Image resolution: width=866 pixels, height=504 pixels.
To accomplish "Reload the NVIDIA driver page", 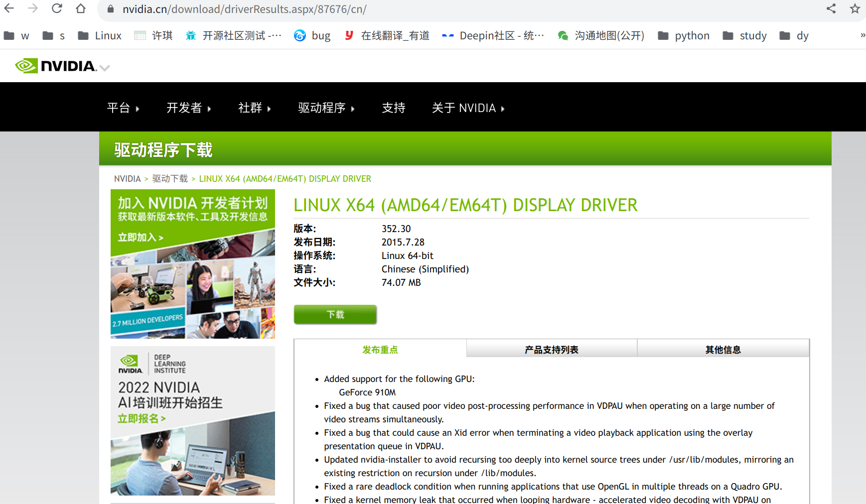I will click(57, 8).
